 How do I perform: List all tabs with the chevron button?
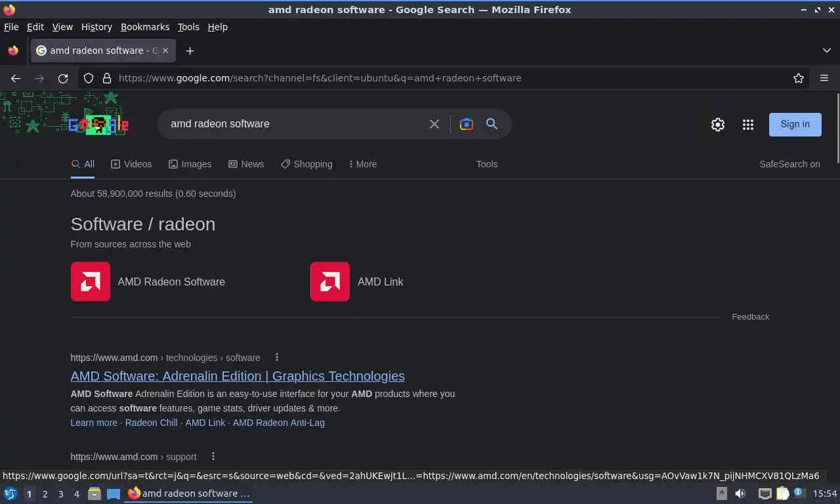pos(827,51)
